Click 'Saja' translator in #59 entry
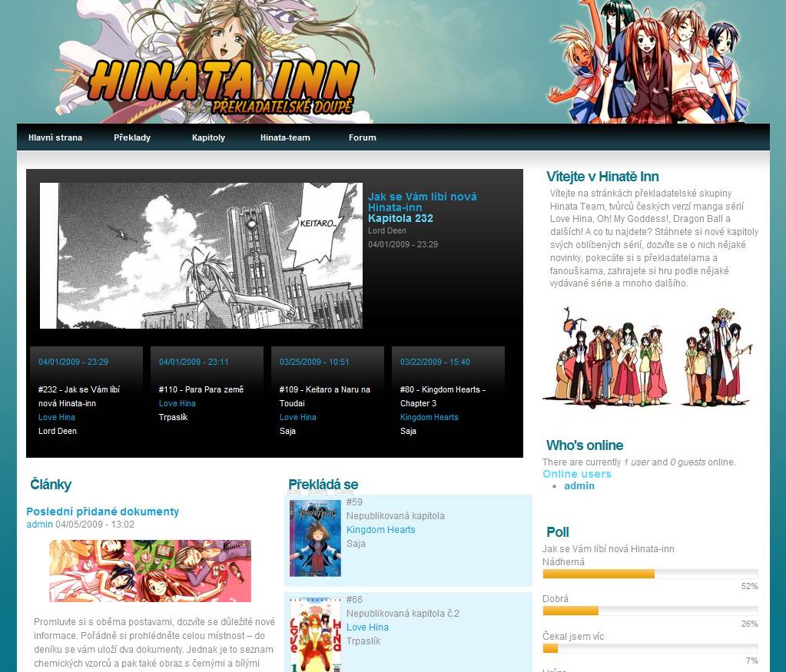Image resolution: width=786 pixels, height=672 pixels. pos(356,543)
